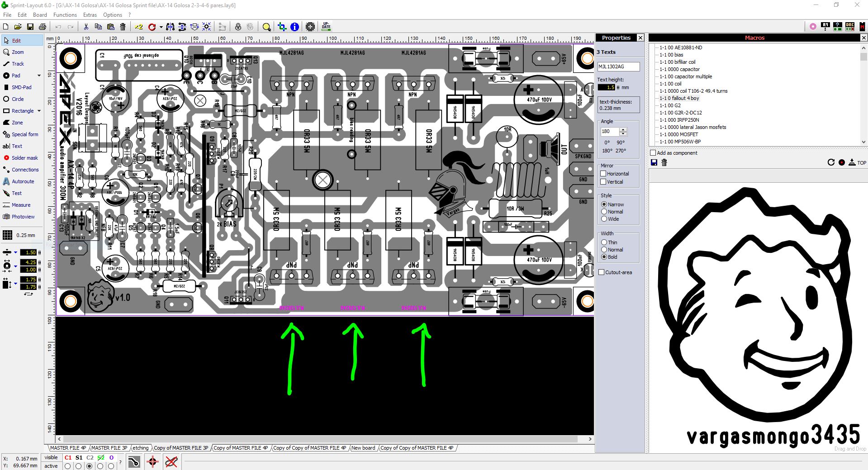The height and width of the screenshot is (470, 868).
Task: Open the DRC panel icon
Action: [850, 26]
